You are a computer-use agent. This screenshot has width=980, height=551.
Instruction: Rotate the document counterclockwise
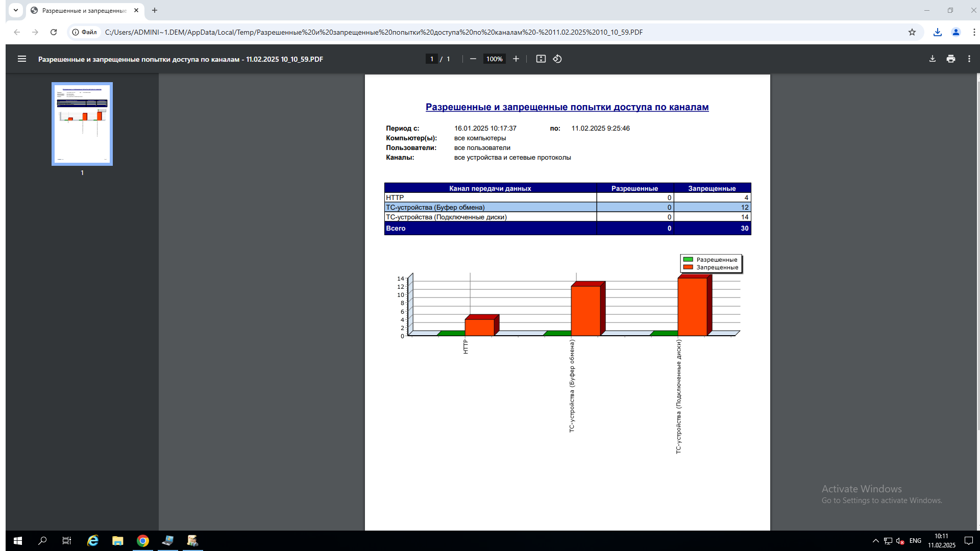coord(557,59)
